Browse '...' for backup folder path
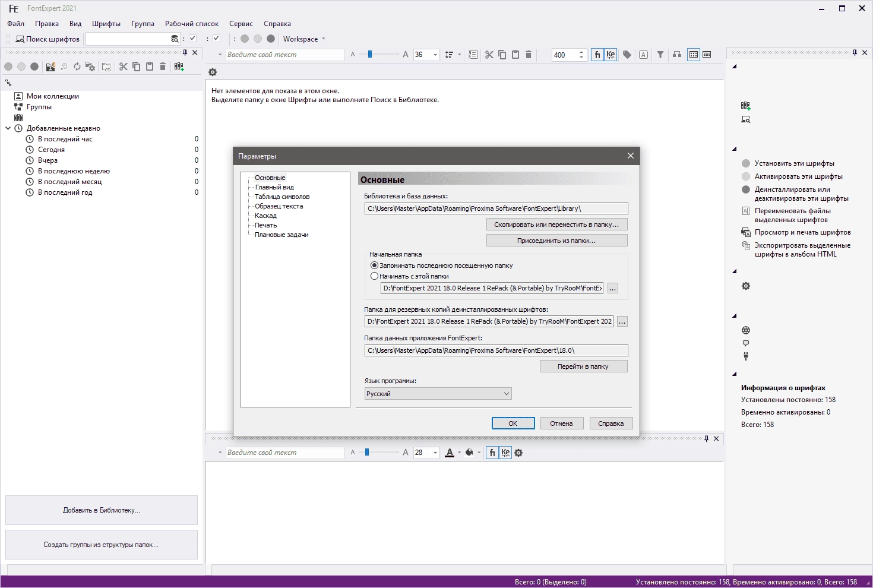This screenshot has height=588, width=873. [622, 321]
